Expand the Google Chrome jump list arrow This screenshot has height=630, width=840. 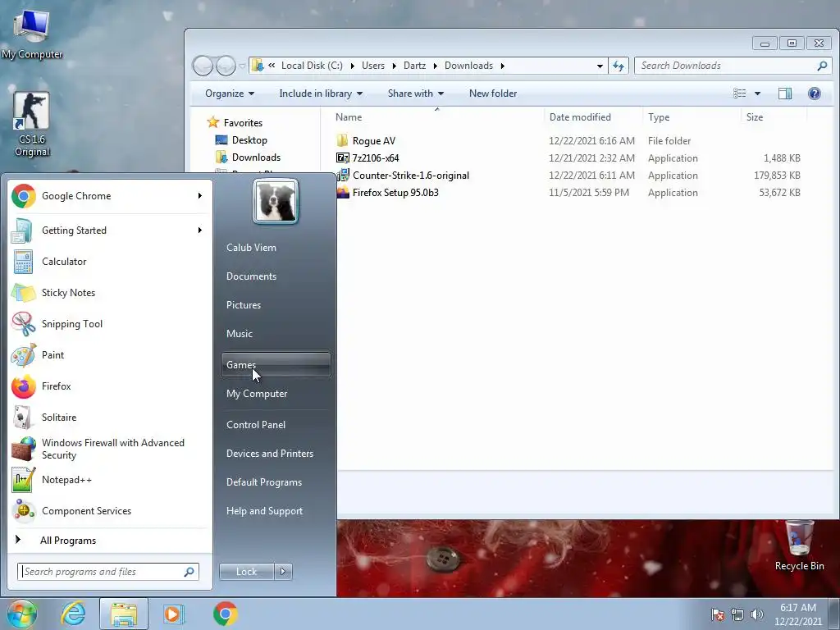click(200, 196)
